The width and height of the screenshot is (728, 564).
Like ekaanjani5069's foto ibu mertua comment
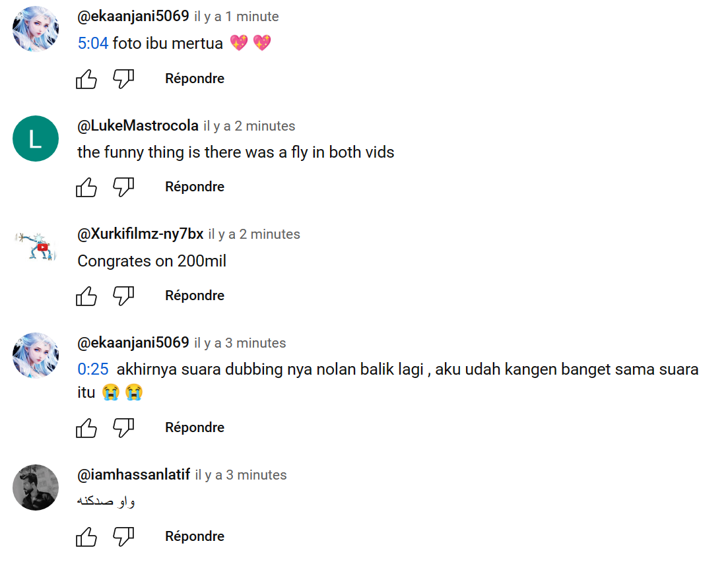pos(86,79)
